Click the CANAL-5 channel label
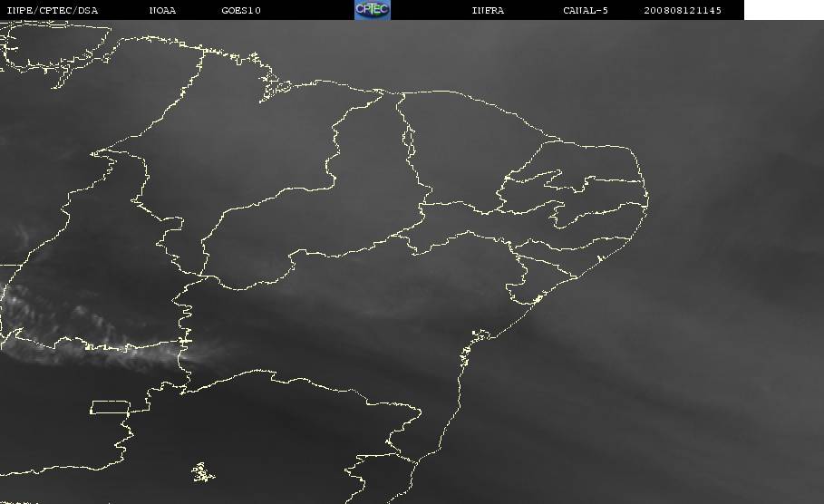Viewport: 824px width, 504px height. [586, 11]
